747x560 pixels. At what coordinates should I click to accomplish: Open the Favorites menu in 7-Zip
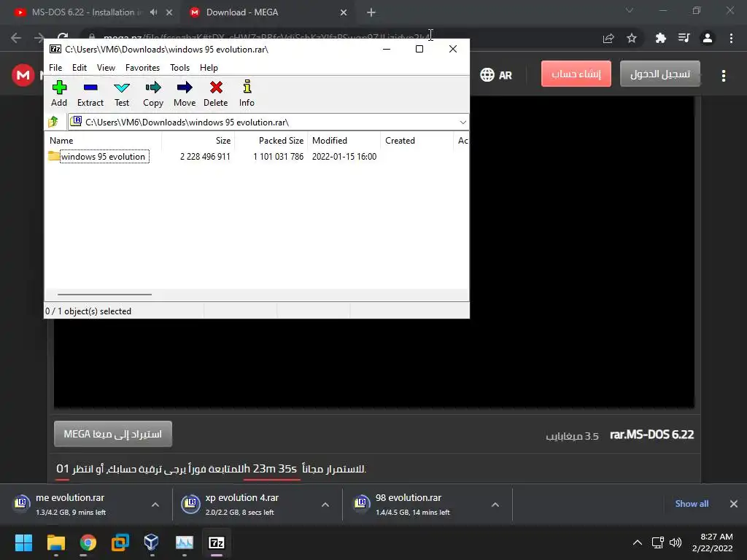[142, 68]
